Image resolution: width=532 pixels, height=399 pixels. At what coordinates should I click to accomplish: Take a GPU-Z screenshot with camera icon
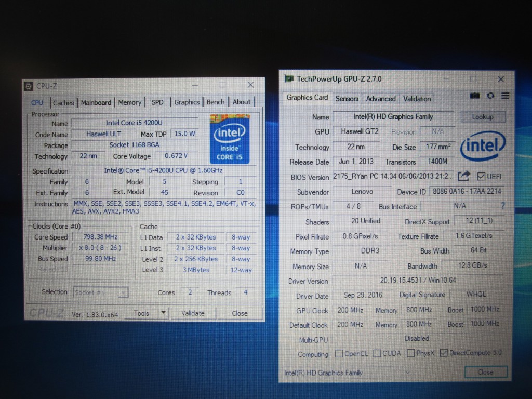click(475, 96)
